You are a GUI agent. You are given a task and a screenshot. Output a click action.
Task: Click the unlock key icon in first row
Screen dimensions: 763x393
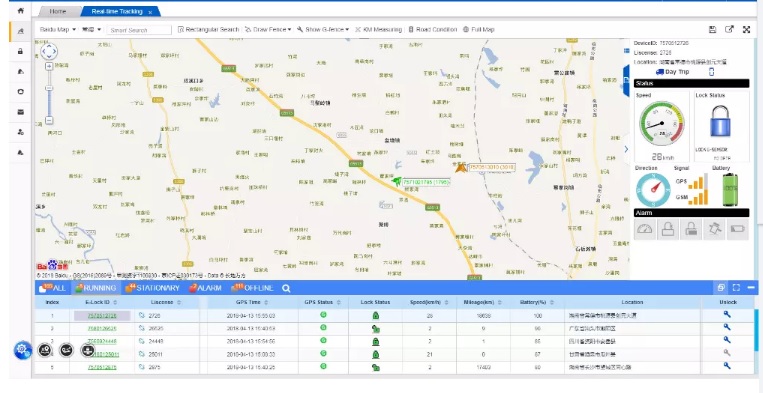tap(727, 315)
